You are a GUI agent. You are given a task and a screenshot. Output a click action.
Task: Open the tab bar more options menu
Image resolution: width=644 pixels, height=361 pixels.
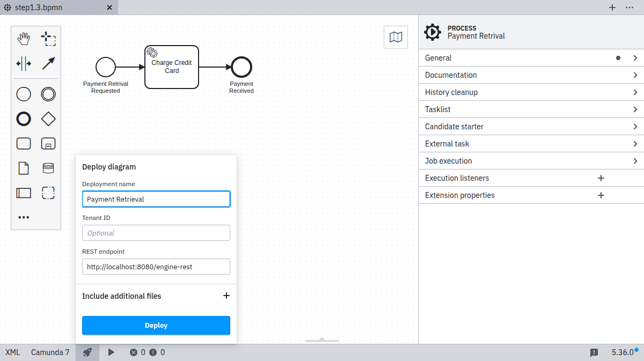point(630,8)
